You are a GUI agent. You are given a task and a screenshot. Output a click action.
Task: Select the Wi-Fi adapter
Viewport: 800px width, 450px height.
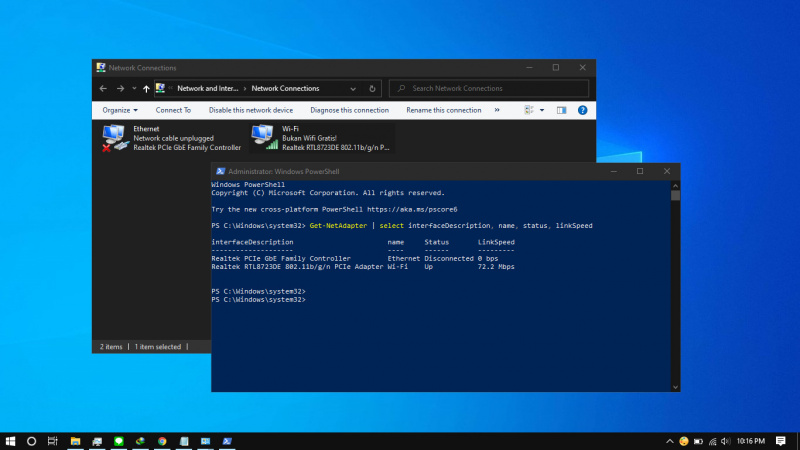click(x=321, y=138)
